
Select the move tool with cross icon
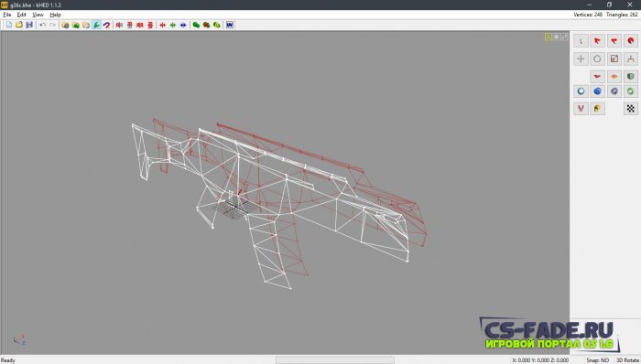pyautogui.click(x=581, y=59)
